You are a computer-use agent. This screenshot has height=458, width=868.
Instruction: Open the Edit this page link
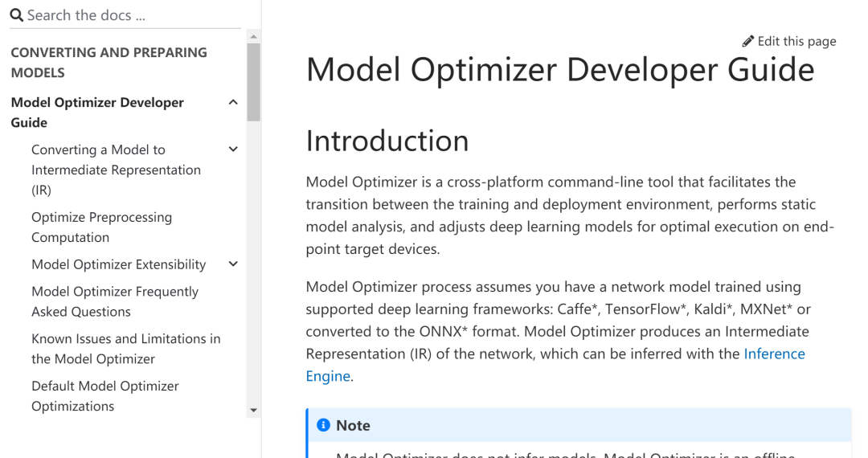coord(789,42)
